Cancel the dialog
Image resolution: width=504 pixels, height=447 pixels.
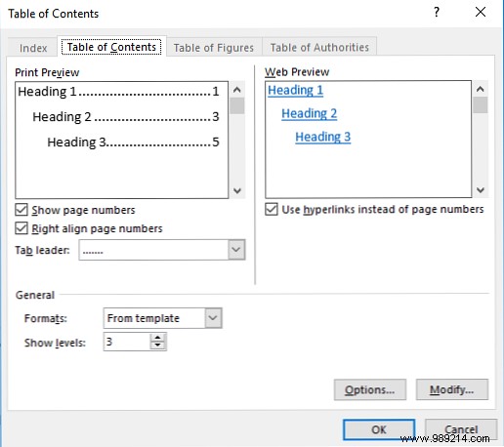pos(461,429)
